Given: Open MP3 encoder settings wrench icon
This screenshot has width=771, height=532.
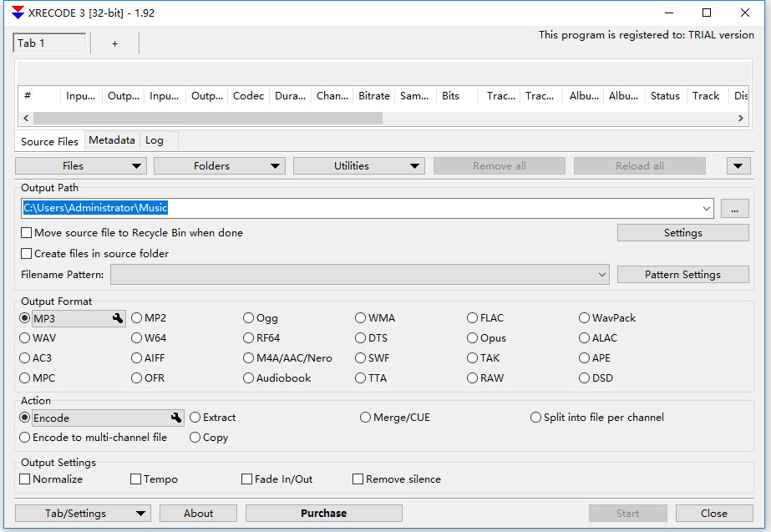Looking at the screenshot, I should pos(118,318).
